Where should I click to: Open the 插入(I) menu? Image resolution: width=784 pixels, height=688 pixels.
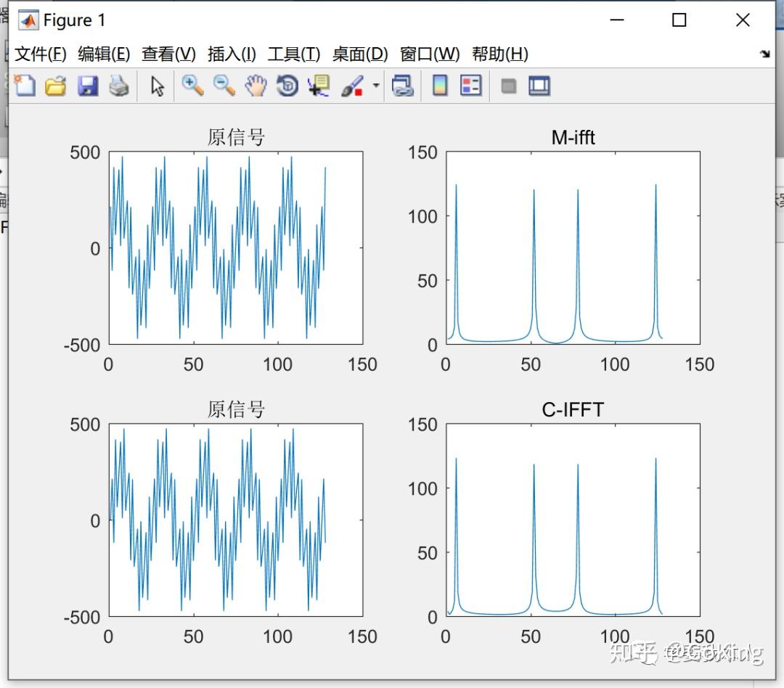pos(232,54)
